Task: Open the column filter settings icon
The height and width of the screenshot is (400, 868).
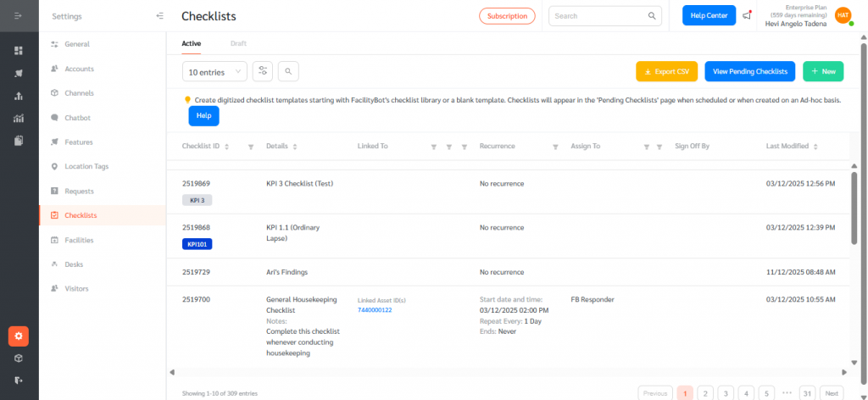Action: click(263, 72)
